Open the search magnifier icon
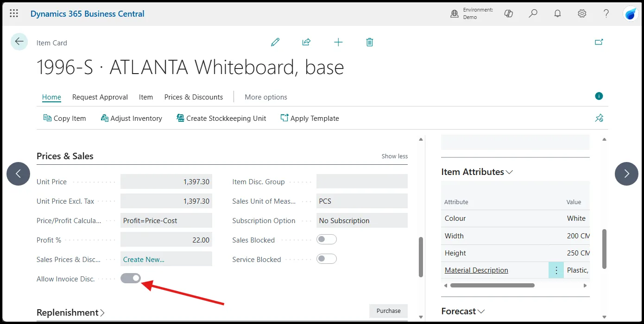 (533, 13)
